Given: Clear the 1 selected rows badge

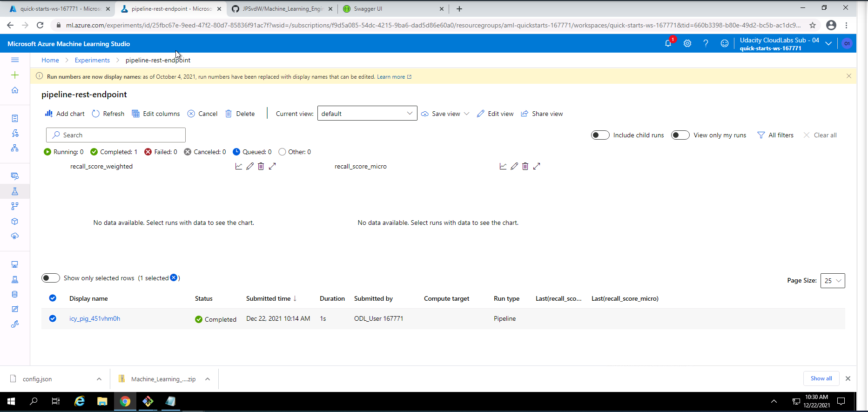Looking at the screenshot, I should tap(174, 277).
